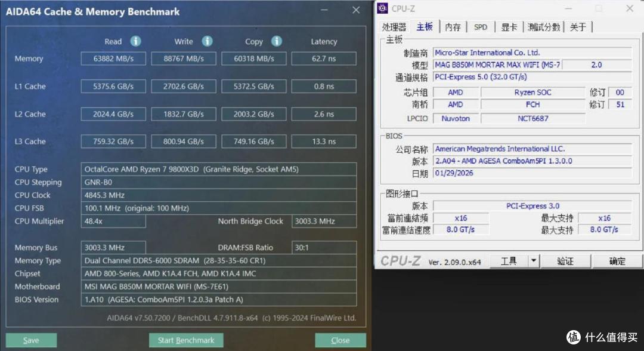Click BIOS version 2.A04 AGESA field

(x=532, y=161)
